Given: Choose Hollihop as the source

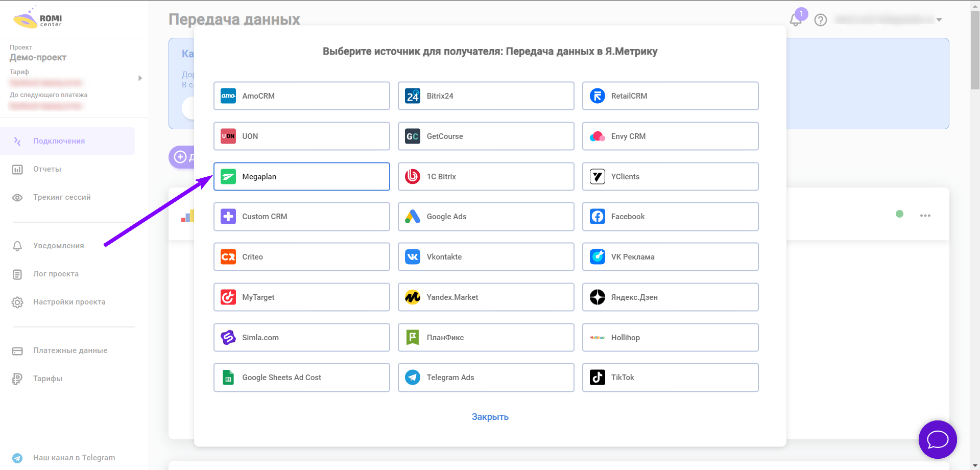Looking at the screenshot, I should coord(670,337).
